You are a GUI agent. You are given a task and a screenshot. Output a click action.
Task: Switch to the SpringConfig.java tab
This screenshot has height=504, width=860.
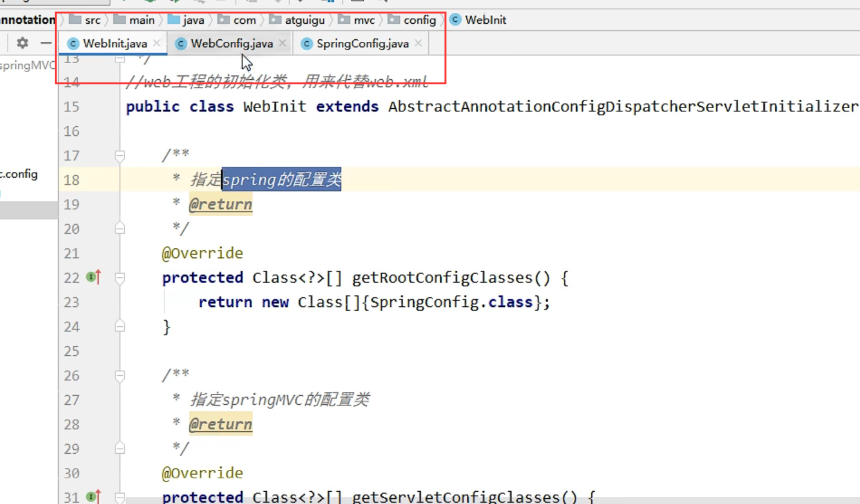(x=362, y=44)
